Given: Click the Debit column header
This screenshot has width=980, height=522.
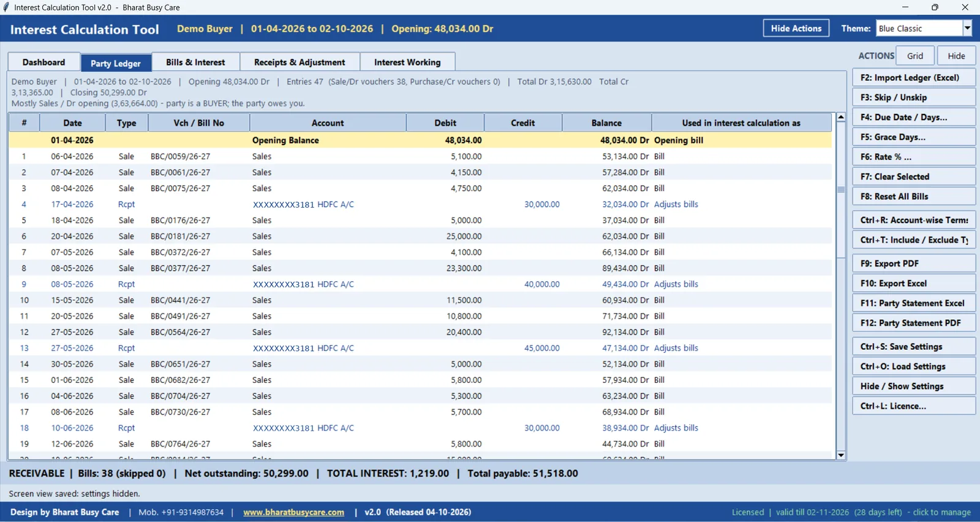Looking at the screenshot, I should click(x=445, y=123).
